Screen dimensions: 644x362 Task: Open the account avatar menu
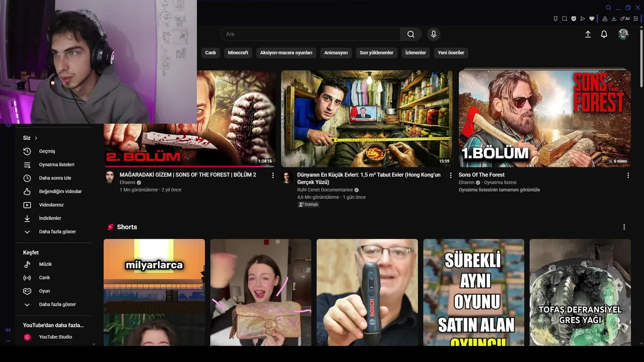[623, 34]
